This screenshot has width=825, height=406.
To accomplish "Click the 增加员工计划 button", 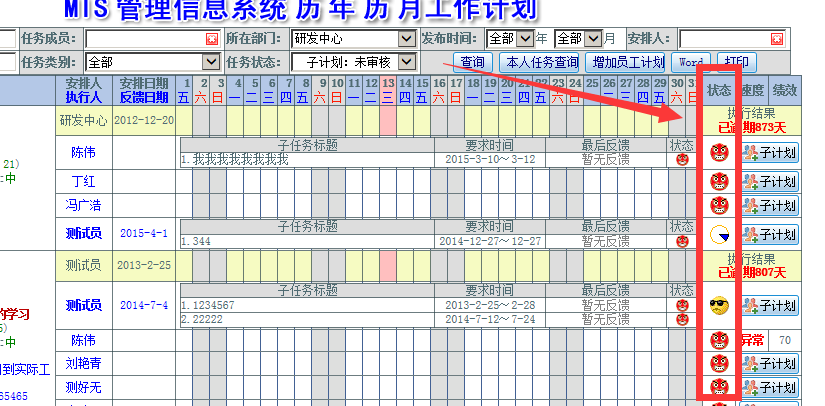I will tap(626, 62).
